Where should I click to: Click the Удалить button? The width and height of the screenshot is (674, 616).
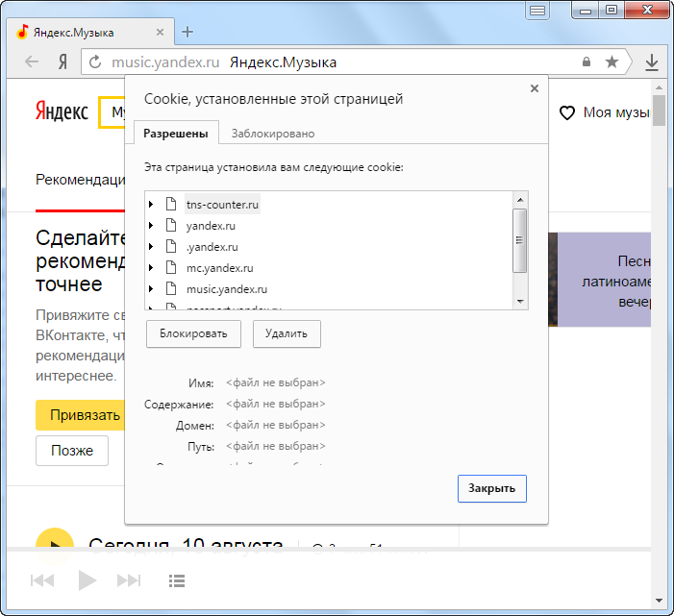click(287, 333)
